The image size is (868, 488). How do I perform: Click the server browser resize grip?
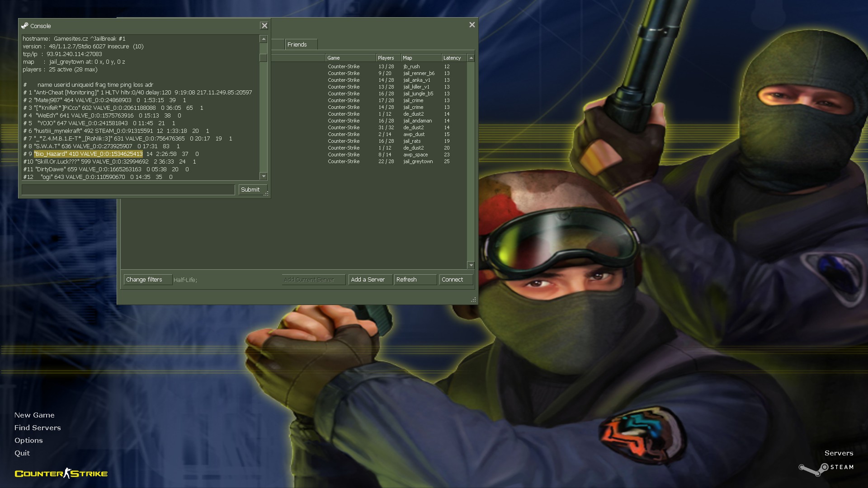pos(473,300)
